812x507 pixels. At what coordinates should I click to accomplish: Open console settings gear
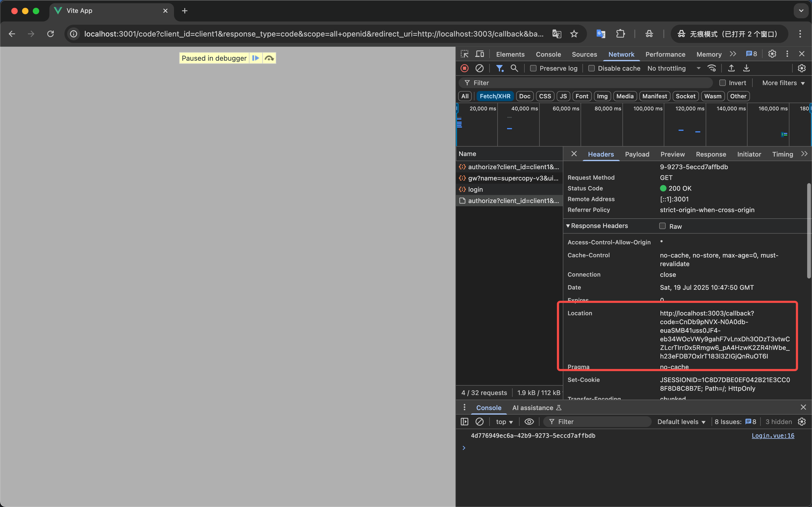click(x=802, y=422)
